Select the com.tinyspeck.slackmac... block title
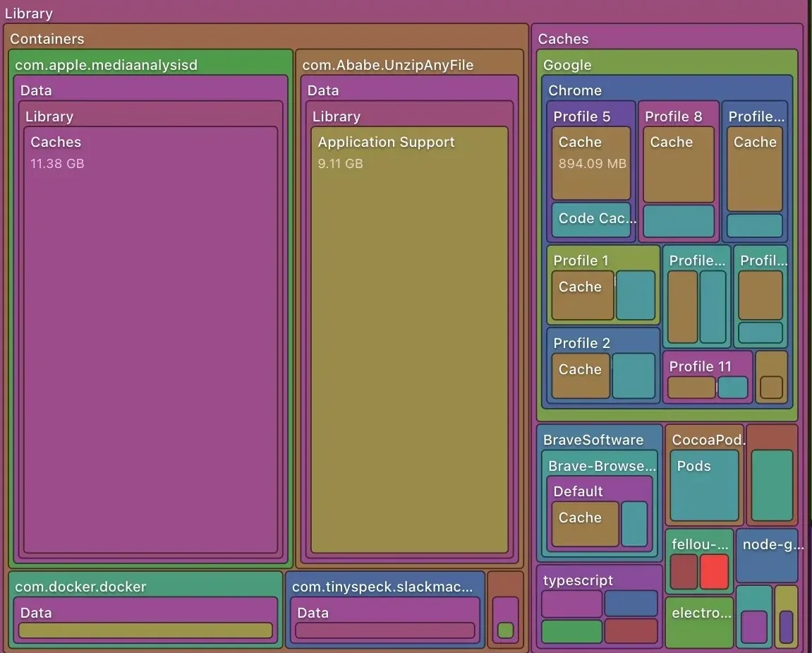Image resolution: width=812 pixels, height=653 pixels. coord(382,587)
